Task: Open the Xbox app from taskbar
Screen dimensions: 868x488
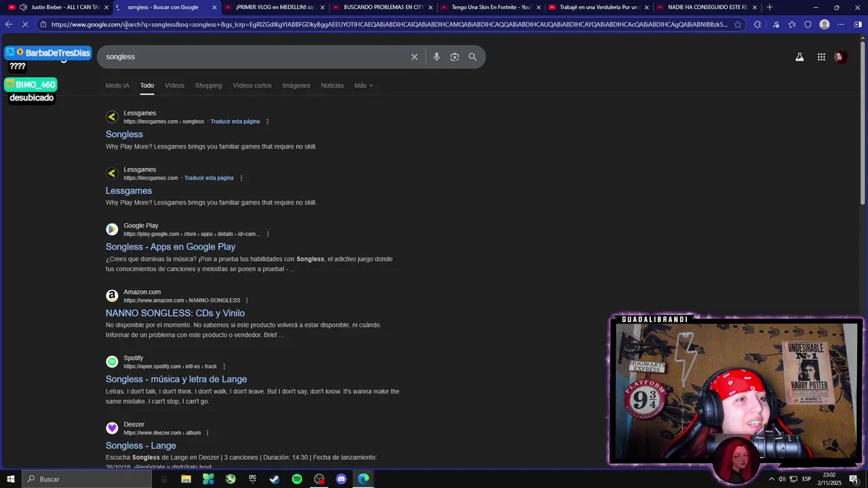Action: (x=231, y=479)
